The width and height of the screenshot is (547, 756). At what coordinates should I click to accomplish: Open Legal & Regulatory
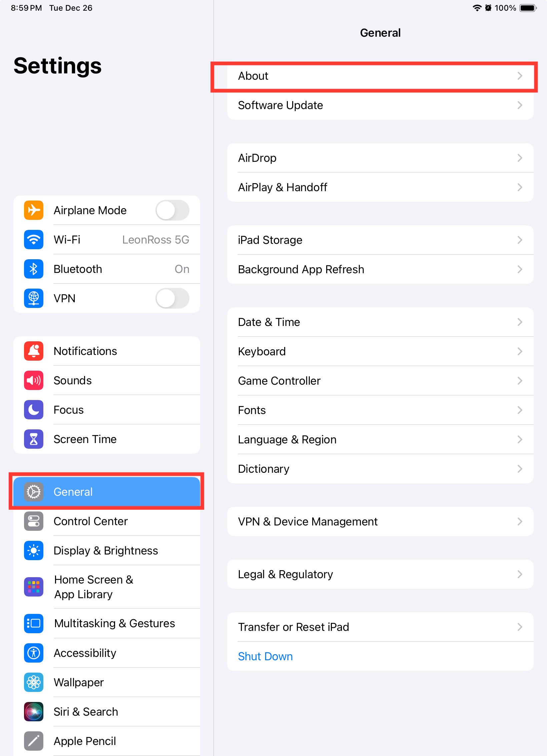(380, 574)
